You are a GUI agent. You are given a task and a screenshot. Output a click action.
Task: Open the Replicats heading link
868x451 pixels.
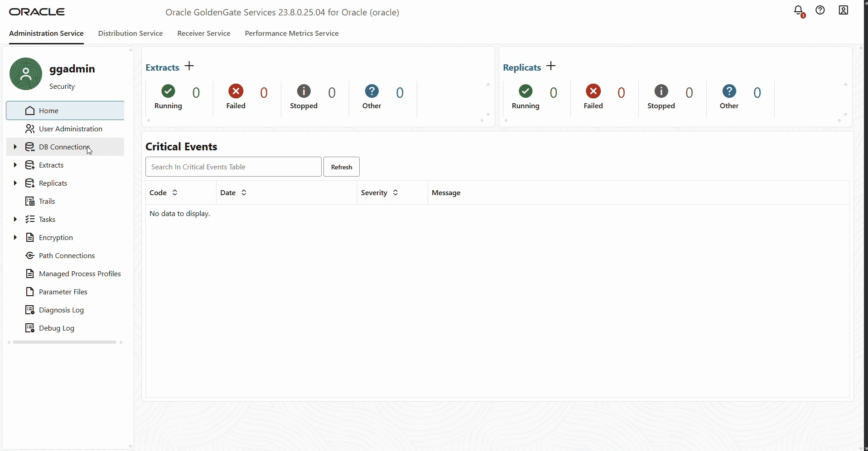(522, 67)
